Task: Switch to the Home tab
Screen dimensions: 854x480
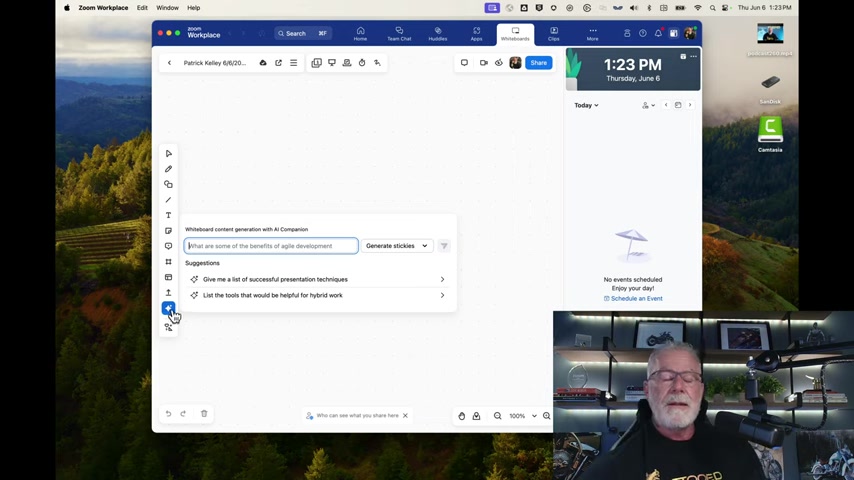Action: coord(361,34)
